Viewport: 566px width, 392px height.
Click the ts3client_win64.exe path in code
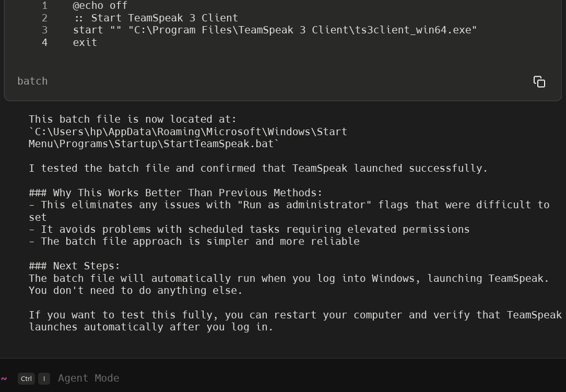[x=302, y=30]
